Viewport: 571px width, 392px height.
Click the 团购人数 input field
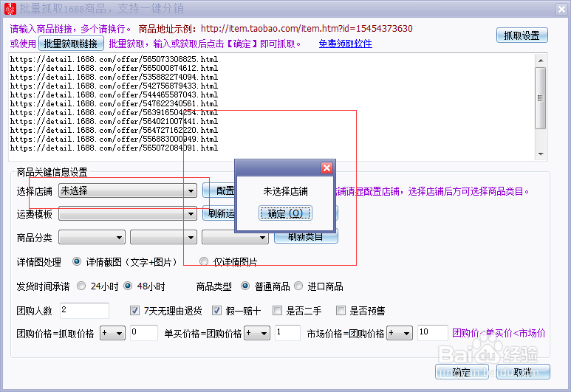pyautogui.click(x=84, y=311)
